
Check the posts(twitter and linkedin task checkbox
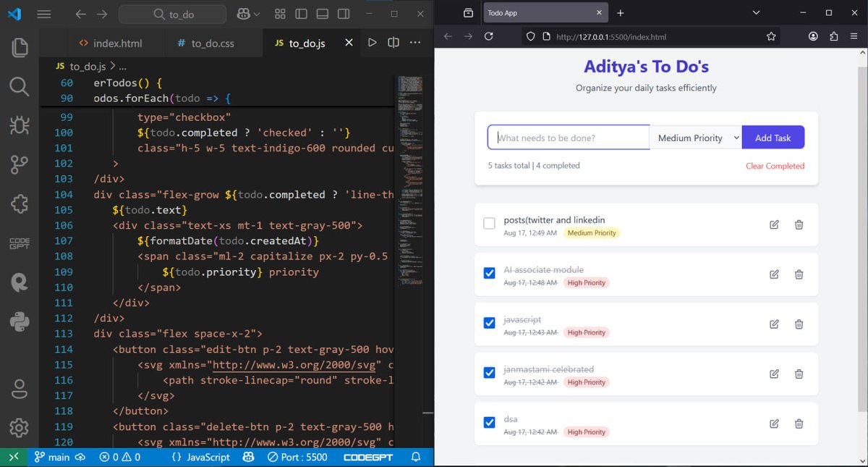[x=489, y=224]
